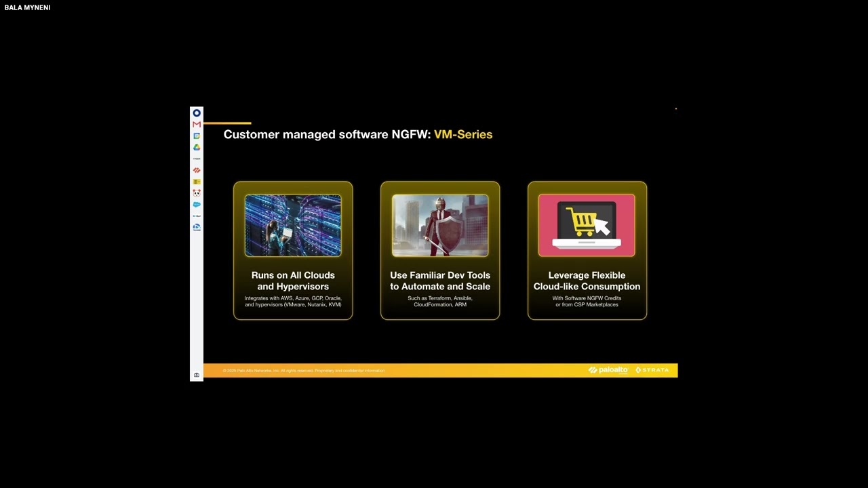Open the panda icon in sidebar
The width and height of the screenshot is (868, 488).
197,193
